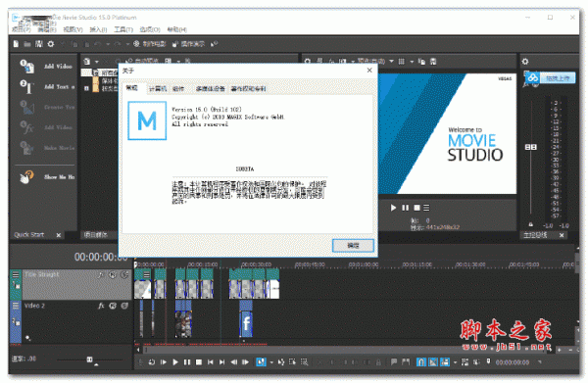Click the Open folder icon in main toolbar

27,44
